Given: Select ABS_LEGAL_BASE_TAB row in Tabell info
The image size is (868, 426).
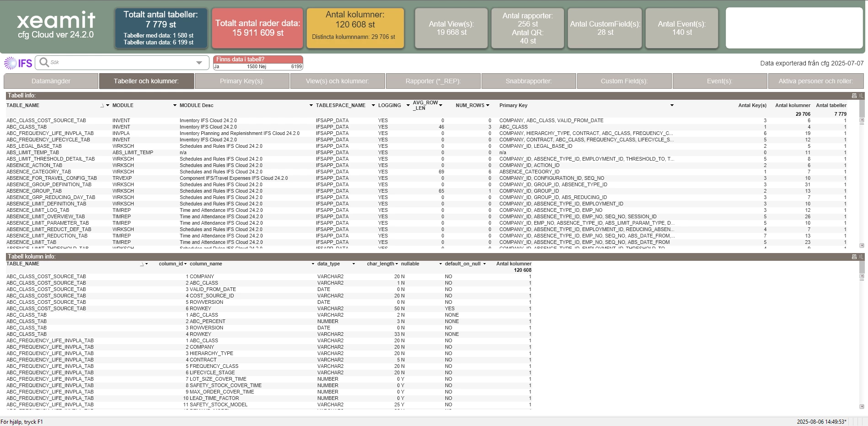Looking at the screenshot, I should (x=34, y=146).
